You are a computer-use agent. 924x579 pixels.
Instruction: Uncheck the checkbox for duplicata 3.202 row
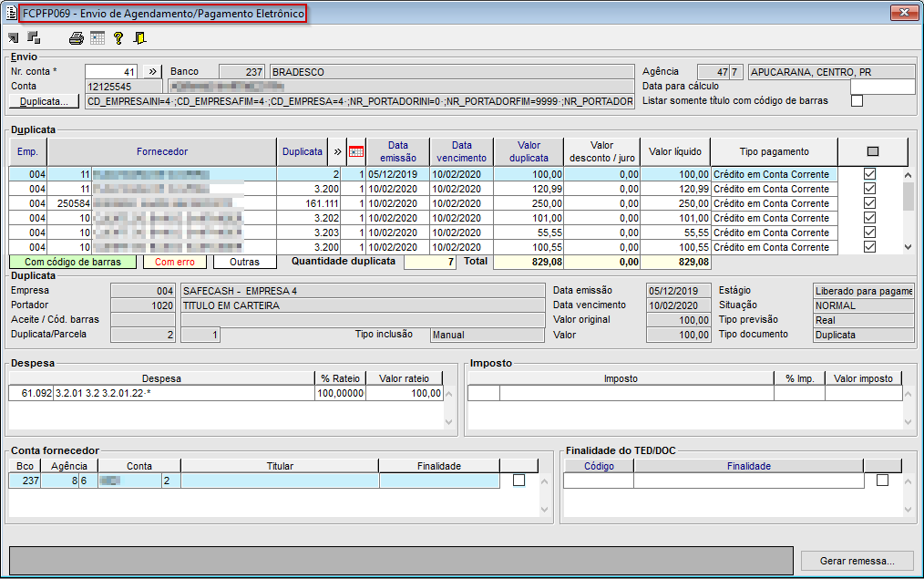pyautogui.click(x=869, y=218)
